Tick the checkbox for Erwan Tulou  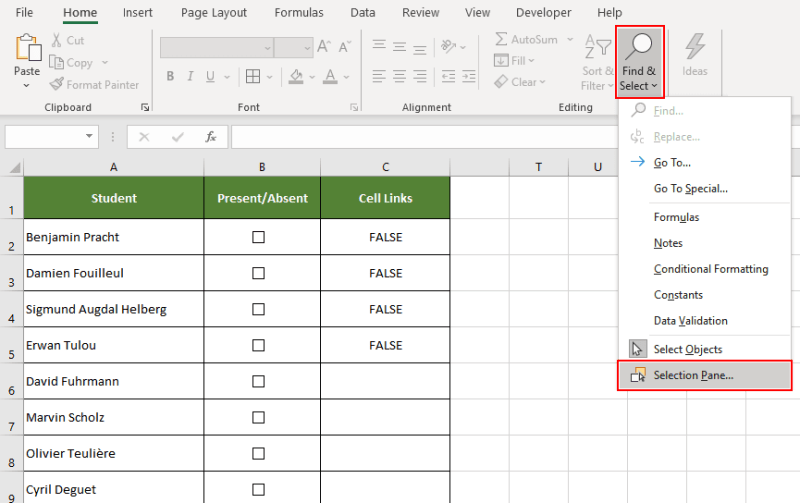259,345
